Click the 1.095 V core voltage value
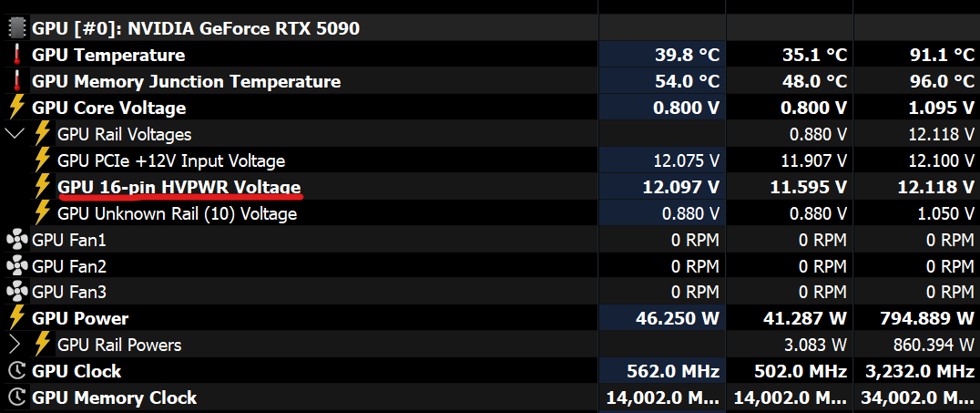 (942, 108)
